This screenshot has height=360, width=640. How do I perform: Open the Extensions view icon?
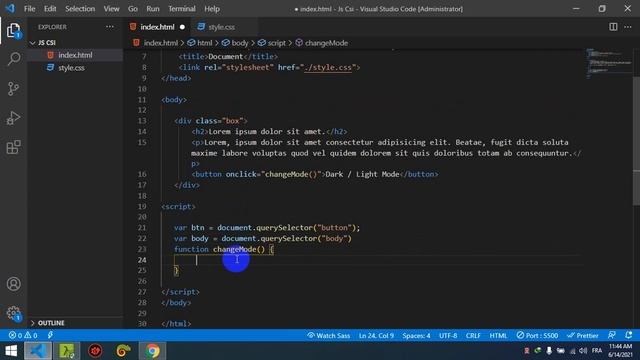13,147
